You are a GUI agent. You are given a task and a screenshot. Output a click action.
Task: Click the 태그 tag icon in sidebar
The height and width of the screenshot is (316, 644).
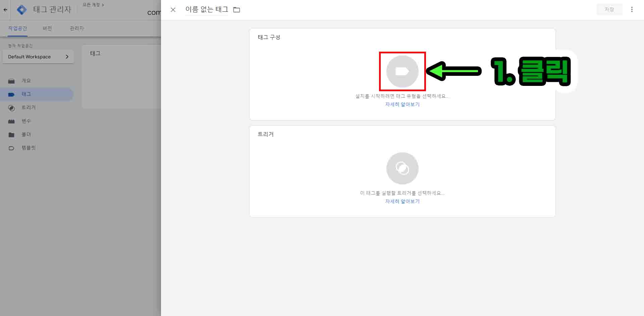pyautogui.click(x=11, y=95)
